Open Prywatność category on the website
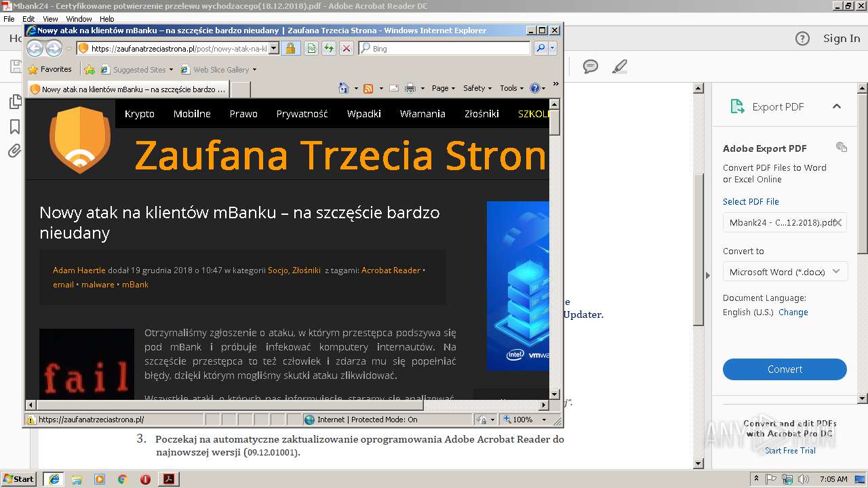868x488 pixels. tap(302, 114)
